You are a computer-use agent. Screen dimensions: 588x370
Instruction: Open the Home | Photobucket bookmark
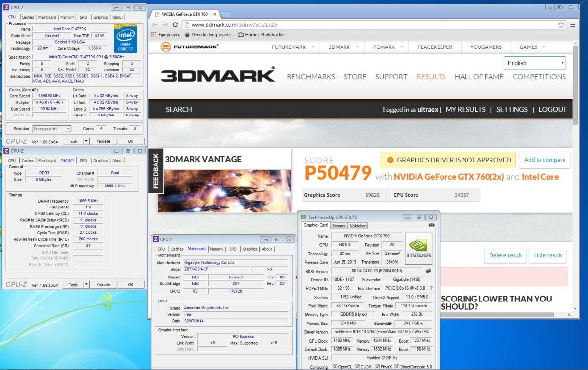click(x=261, y=35)
